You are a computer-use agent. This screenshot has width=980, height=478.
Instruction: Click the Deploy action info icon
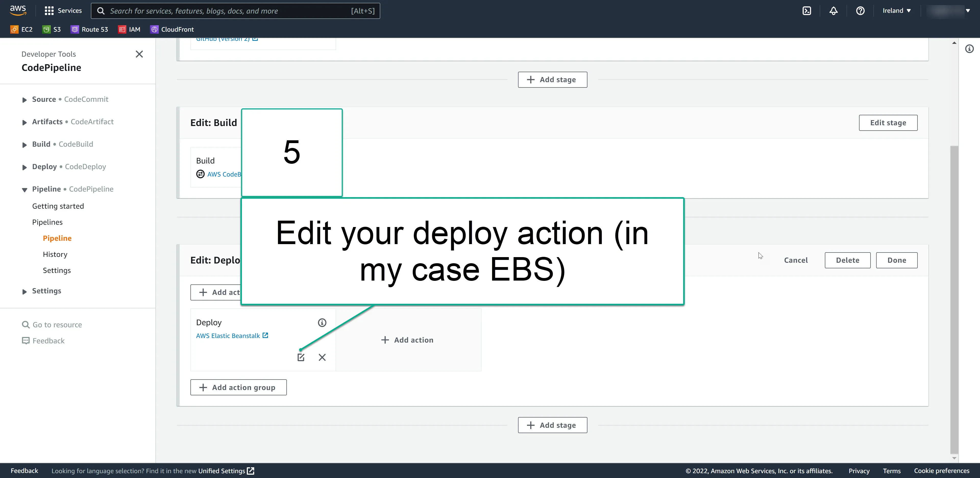pos(322,322)
